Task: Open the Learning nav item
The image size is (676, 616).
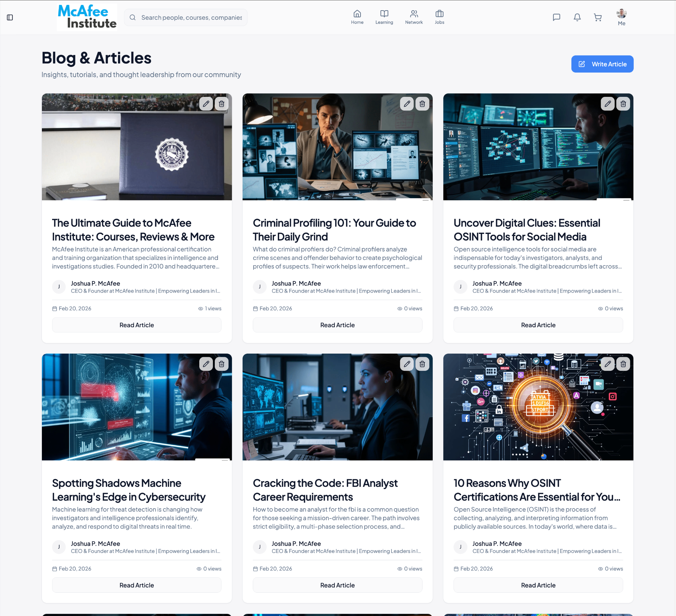Action: tap(384, 17)
